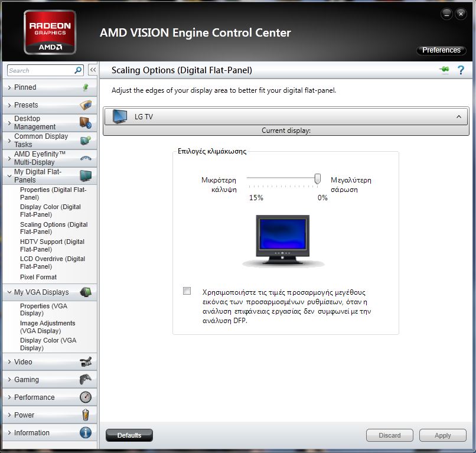
Task: Close the Control Center window
Action: coord(461,14)
